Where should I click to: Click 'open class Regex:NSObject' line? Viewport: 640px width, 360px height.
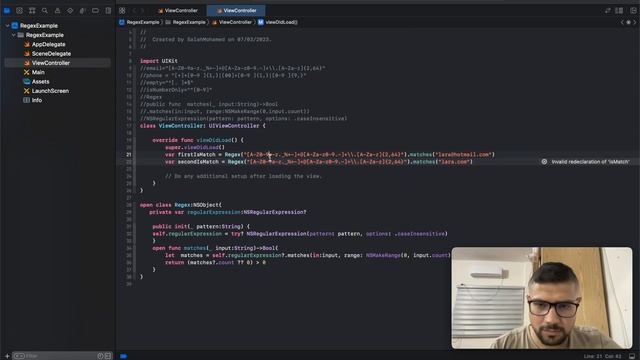(x=181, y=205)
